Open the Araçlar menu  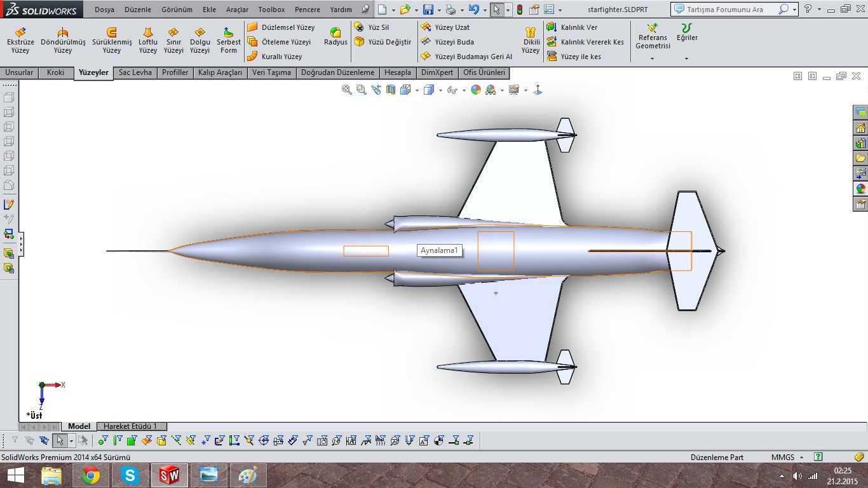pyautogui.click(x=237, y=10)
